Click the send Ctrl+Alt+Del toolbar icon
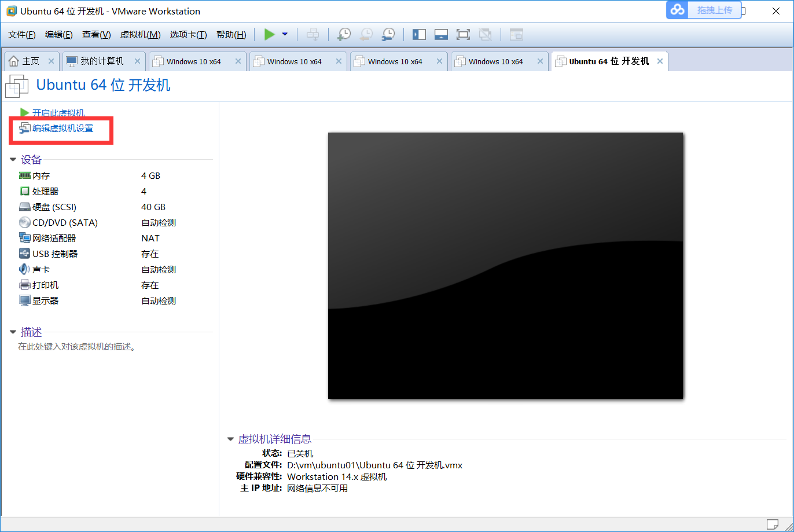This screenshot has height=532, width=794. 313,35
